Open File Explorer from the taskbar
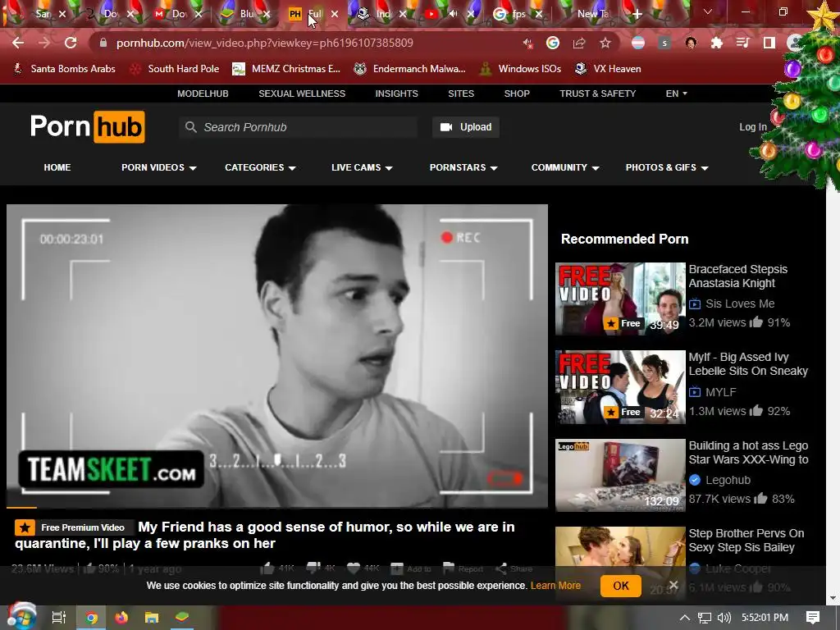 [152, 618]
